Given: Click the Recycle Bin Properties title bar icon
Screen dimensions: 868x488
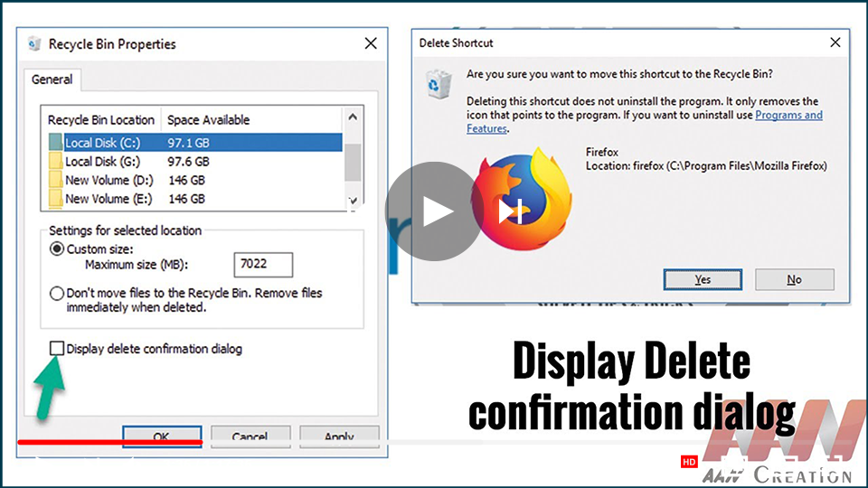Looking at the screenshot, I should [x=34, y=43].
